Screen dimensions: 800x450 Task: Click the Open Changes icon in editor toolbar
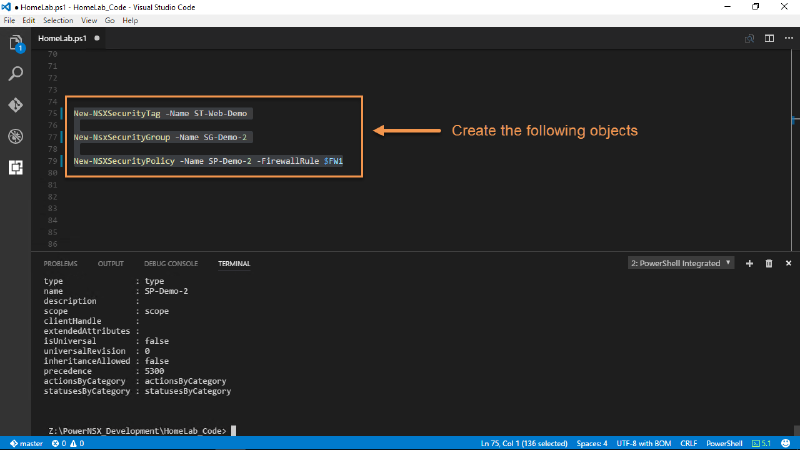749,38
